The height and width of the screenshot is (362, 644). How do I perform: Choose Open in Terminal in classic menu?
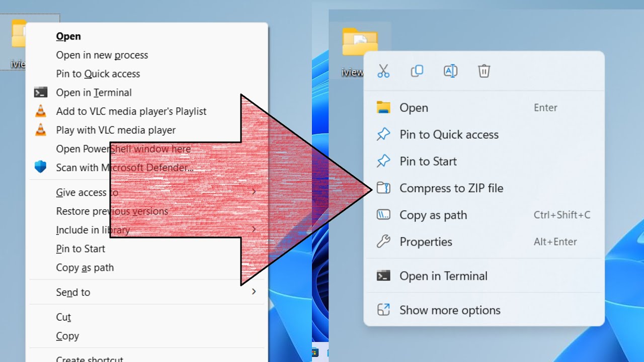(x=94, y=93)
